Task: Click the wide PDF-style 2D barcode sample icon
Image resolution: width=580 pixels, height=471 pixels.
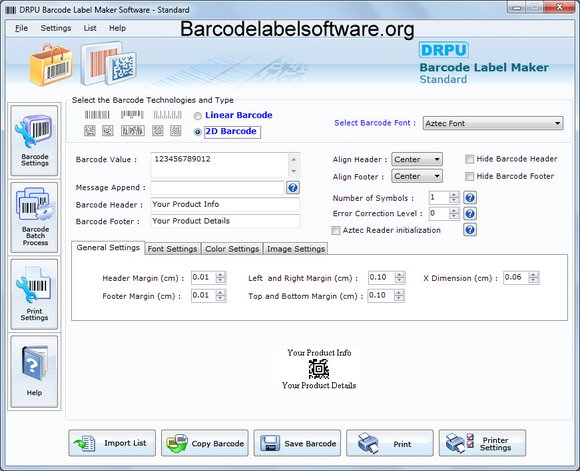Action: pos(133,131)
